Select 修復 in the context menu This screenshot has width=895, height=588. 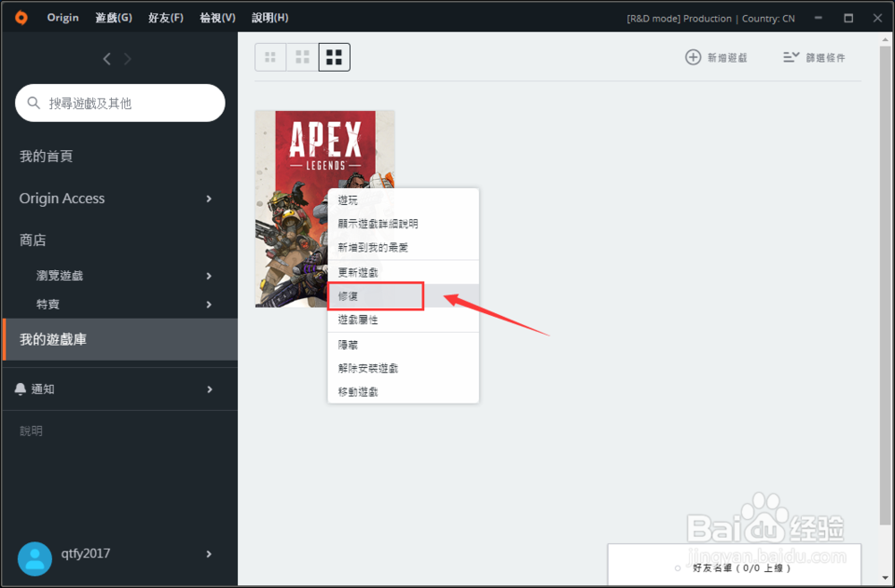(x=403, y=295)
